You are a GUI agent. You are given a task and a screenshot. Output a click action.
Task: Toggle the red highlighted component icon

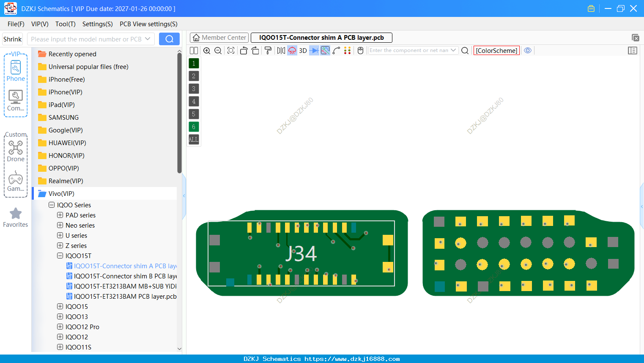292,50
